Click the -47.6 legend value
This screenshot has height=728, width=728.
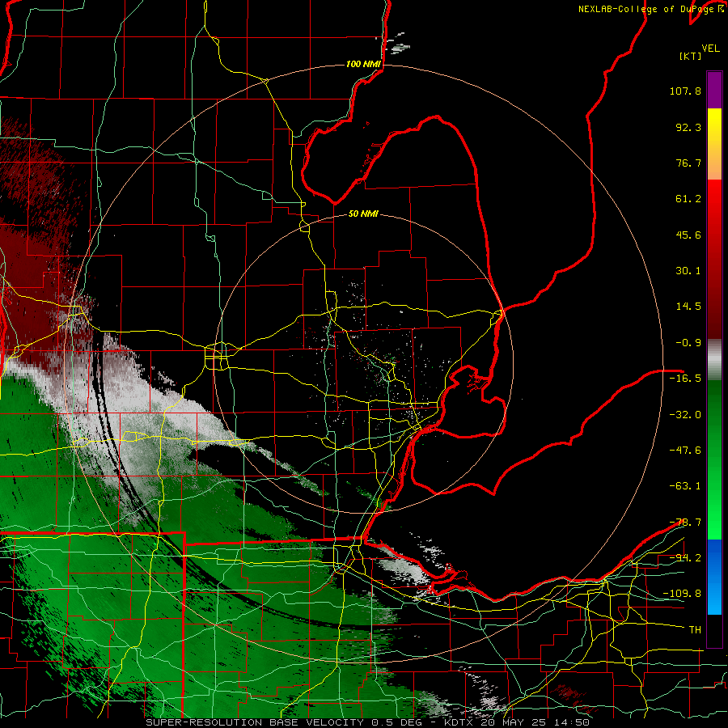(x=685, y=451)
